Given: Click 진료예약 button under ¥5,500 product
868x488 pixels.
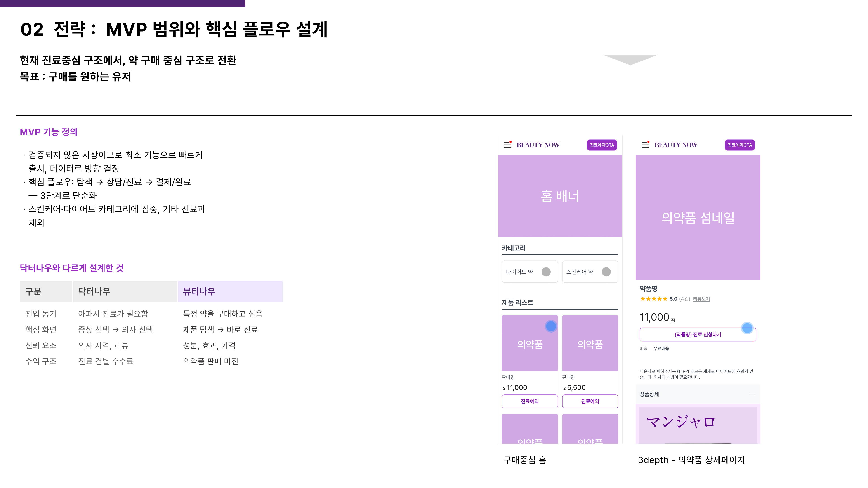Looking at the screenshot, I should pyautogui.click(x=590, y=401).
